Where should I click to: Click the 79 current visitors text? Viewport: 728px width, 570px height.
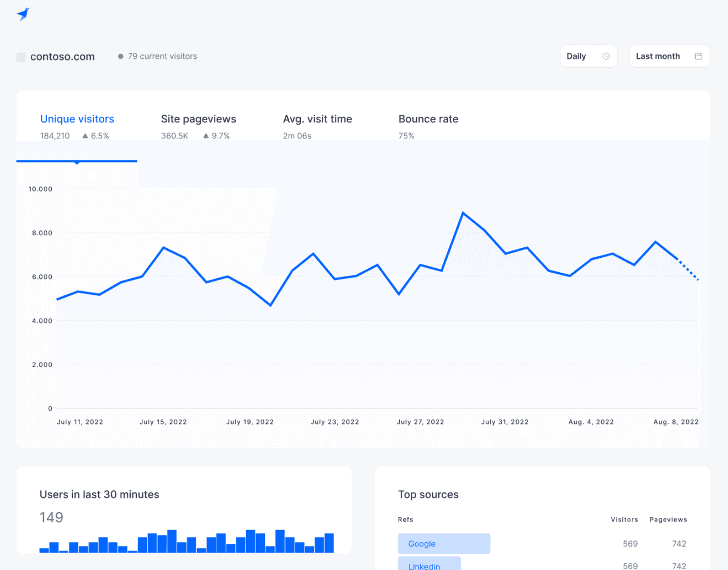162,56
